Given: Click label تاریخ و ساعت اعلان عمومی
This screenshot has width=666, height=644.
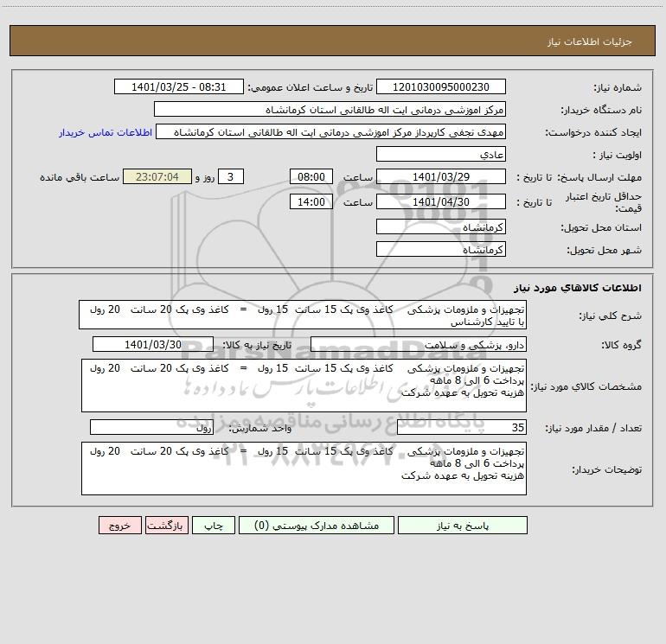Looking at the screenshot, I should click(310, 87).
